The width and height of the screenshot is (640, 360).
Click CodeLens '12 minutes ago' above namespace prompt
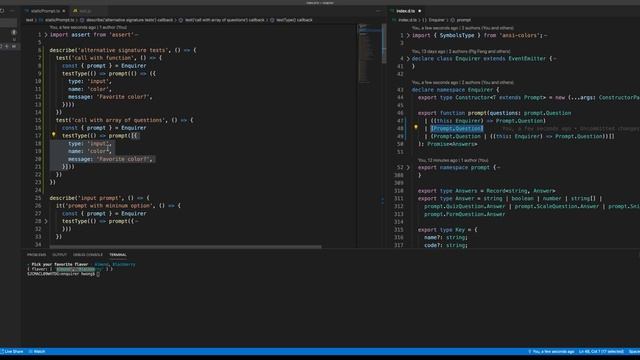coord(453,160)
